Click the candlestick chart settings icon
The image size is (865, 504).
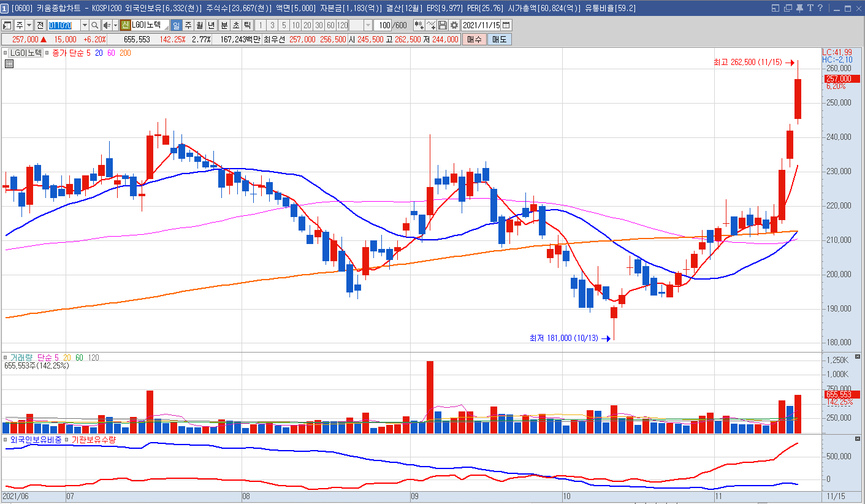point(419,25)
